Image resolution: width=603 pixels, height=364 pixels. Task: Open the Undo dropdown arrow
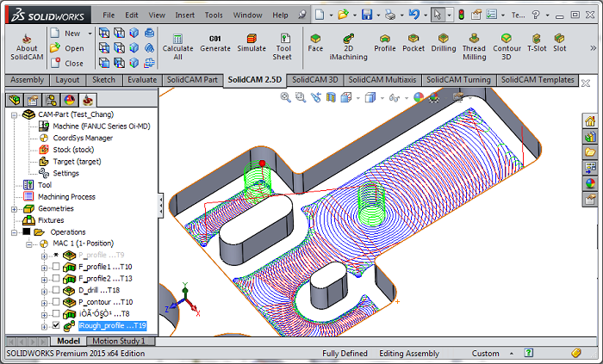[x=425, y=15]
